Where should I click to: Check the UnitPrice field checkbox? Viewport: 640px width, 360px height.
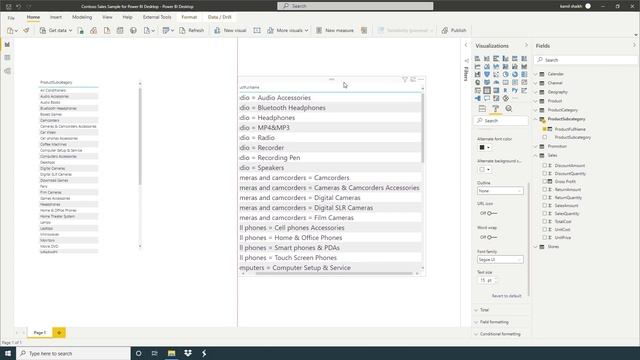pos(545,237)
